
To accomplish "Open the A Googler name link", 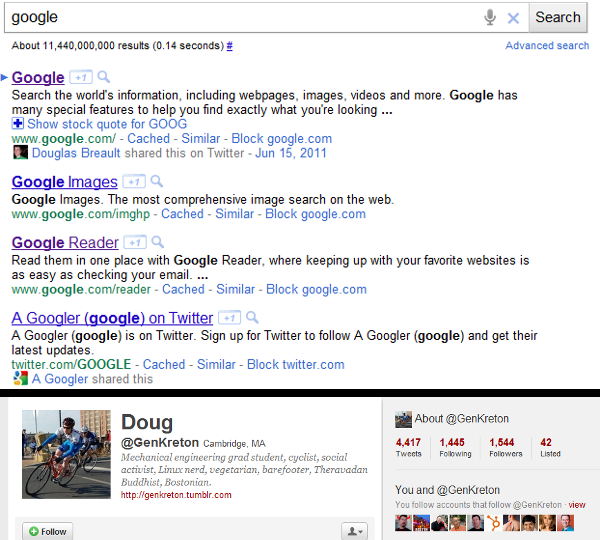I will click(x=60, y=379).
